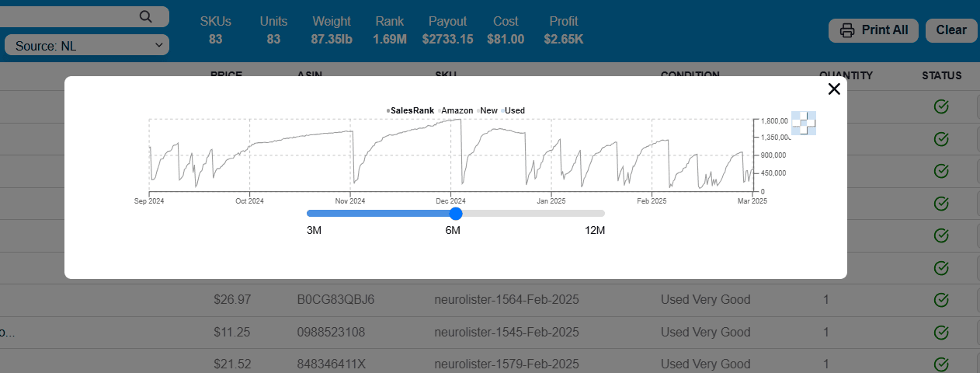Screen dimensions: 980x373
Task: Click the first status checkmark under STATUS
Action: (x=941, y=106)
